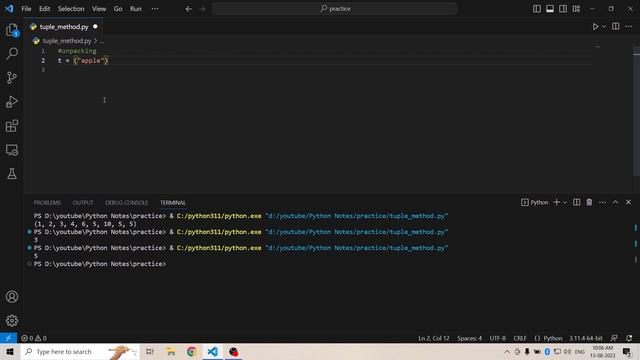Open errors and warnings count in status bar
The image size is (640, 360).
point(34,338)
